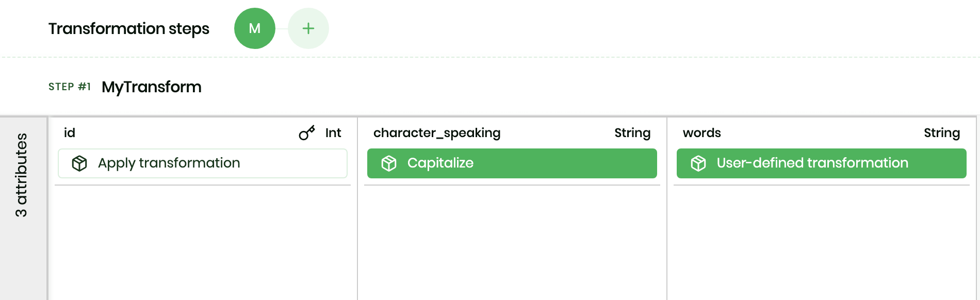The width and height of the screenshot is (980, 300).
Task: Click the package icon inside Capitalize
Action: pos(388,163)
